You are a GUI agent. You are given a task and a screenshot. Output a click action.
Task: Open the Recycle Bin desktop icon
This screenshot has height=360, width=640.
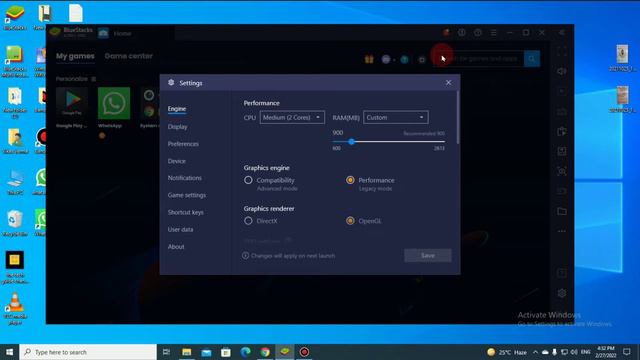tap(15, 224)
